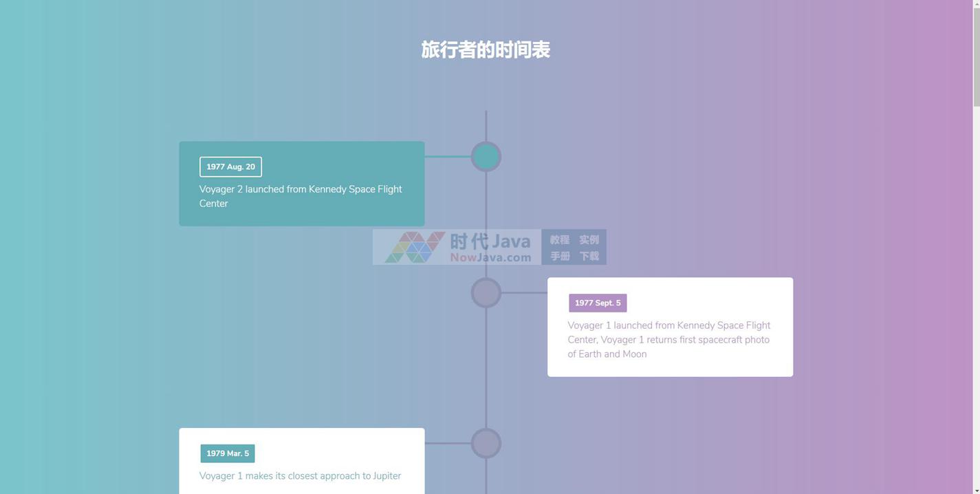Click the teal "1979 Mar. 5" date badge
This screenshot has height=494, width=980.
click(x=228, y=453)
